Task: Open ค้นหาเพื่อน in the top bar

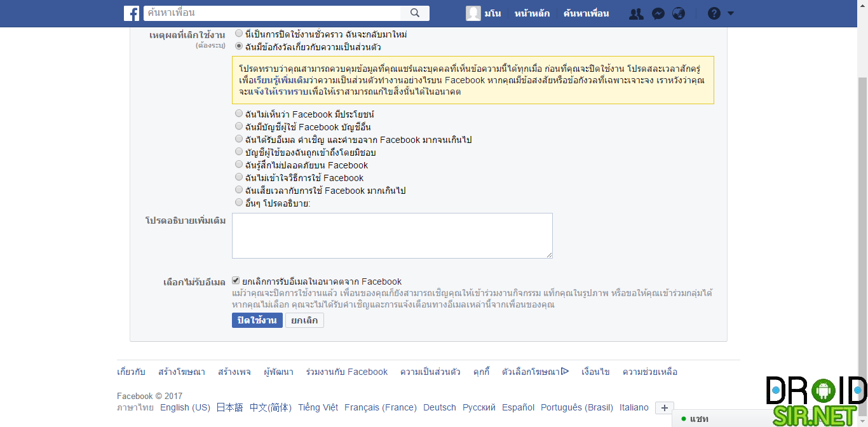Action: 586,13
